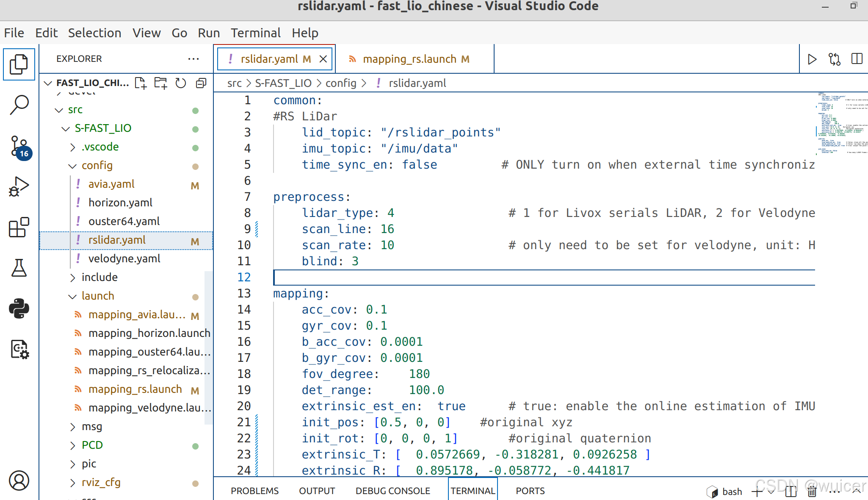Run the file using the play button
Image resolution: width=868 pixels, height=500 pixels.
(812, 59)
